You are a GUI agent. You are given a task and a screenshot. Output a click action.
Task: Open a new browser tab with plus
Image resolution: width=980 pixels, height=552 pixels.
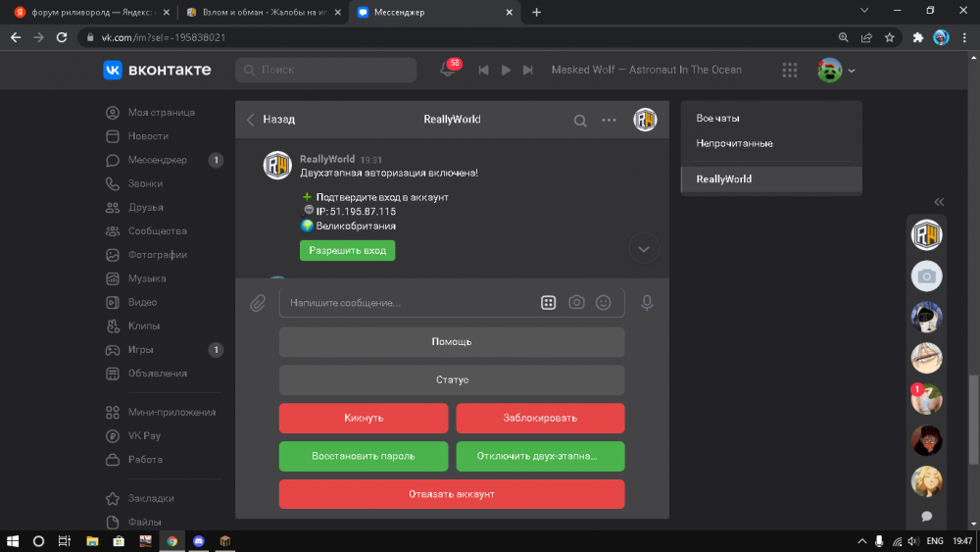pos(536,13)
